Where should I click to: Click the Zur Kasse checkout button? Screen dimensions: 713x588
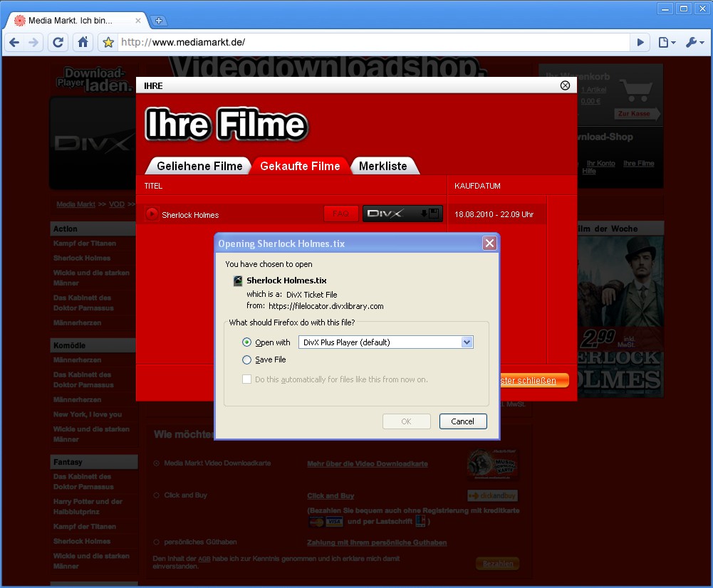[x=636, y=113]
